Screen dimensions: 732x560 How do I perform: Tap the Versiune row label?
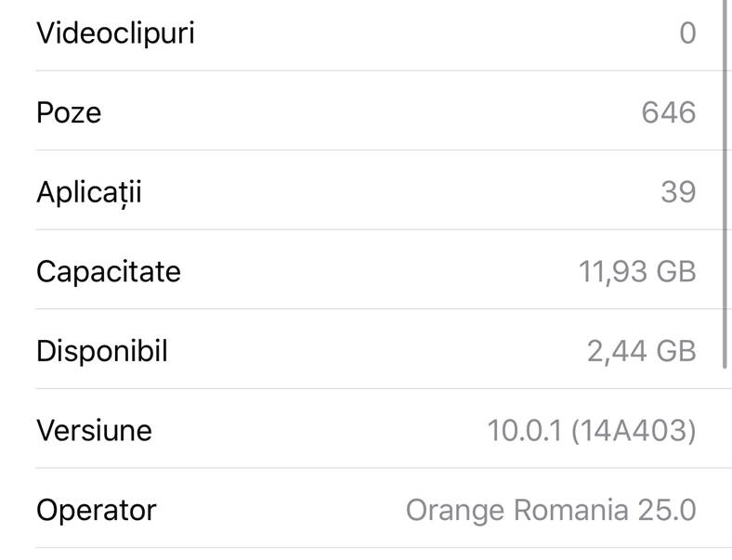pyautogui.click(x=94, y=431)
